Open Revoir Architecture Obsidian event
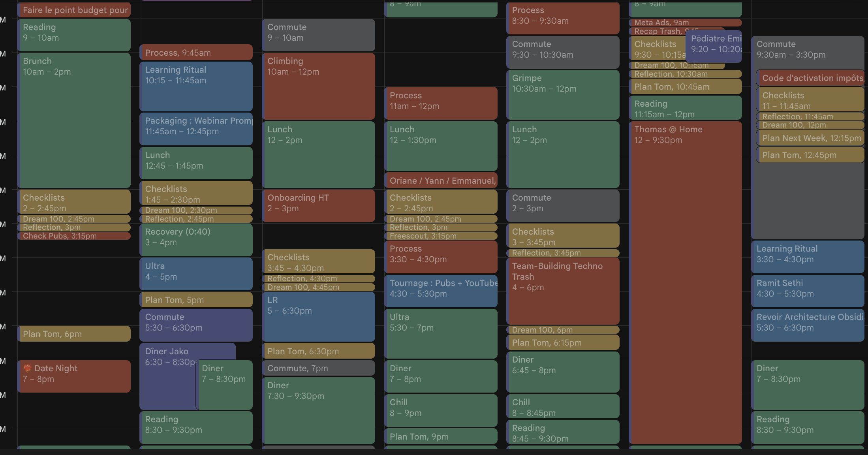868x455 pixels. tap(808, 325)
